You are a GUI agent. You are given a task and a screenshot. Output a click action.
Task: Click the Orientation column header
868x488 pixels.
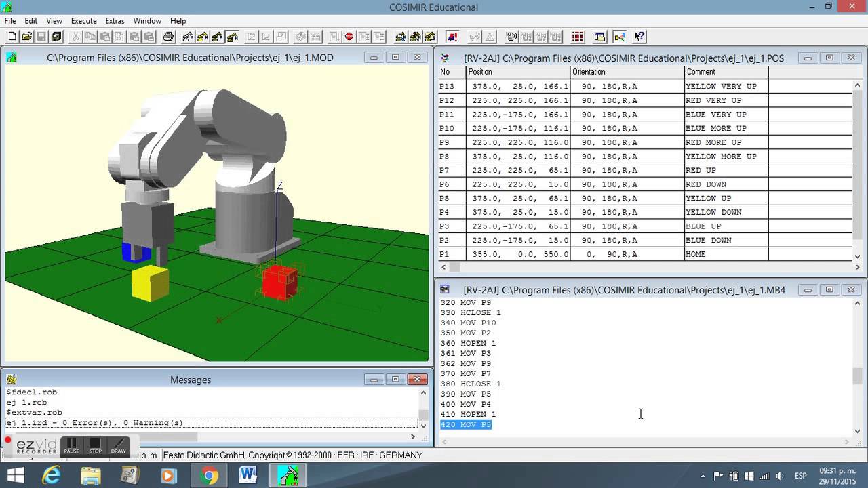[x=627, y=72]
